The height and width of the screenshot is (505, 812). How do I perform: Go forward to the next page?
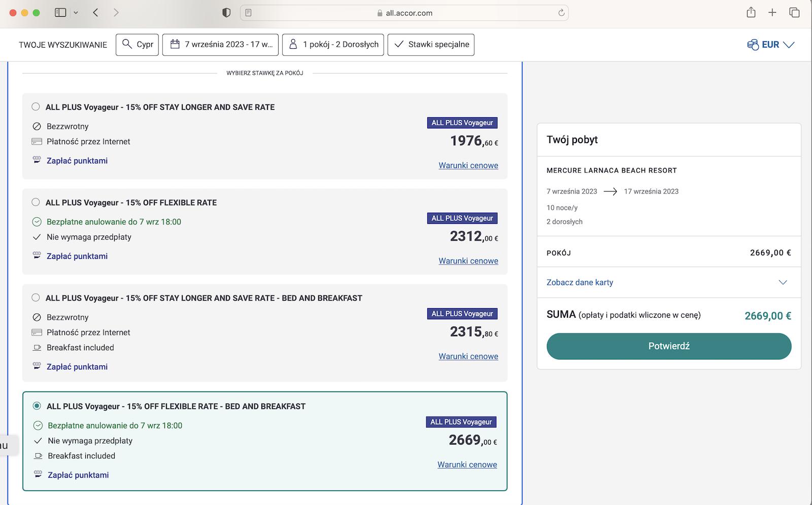click(x=116, y=13)
